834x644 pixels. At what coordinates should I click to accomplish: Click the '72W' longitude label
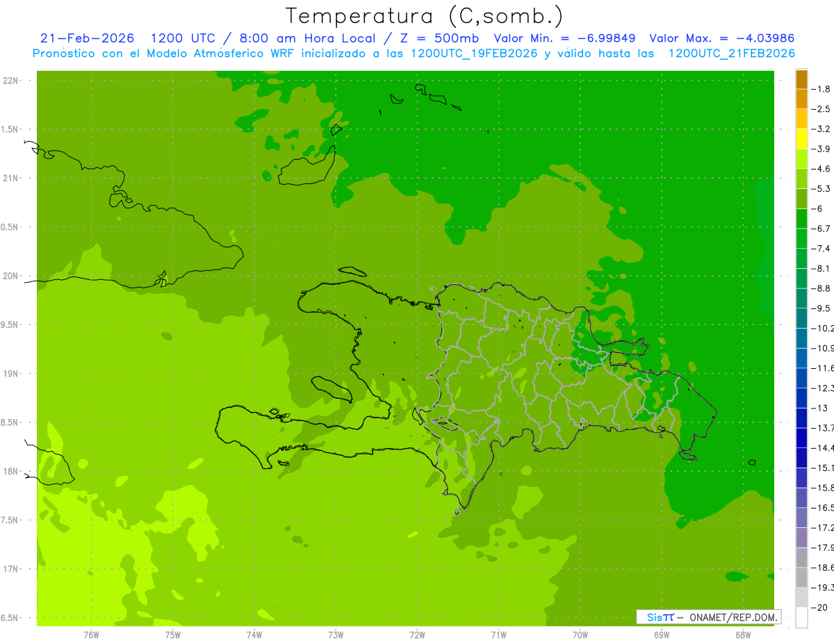(417, 635)
